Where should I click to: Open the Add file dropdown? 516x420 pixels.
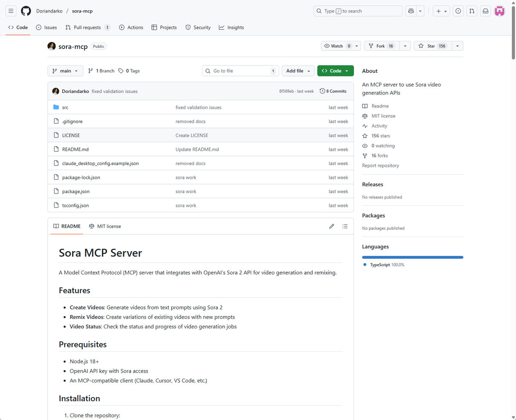[x=298, y=71]
